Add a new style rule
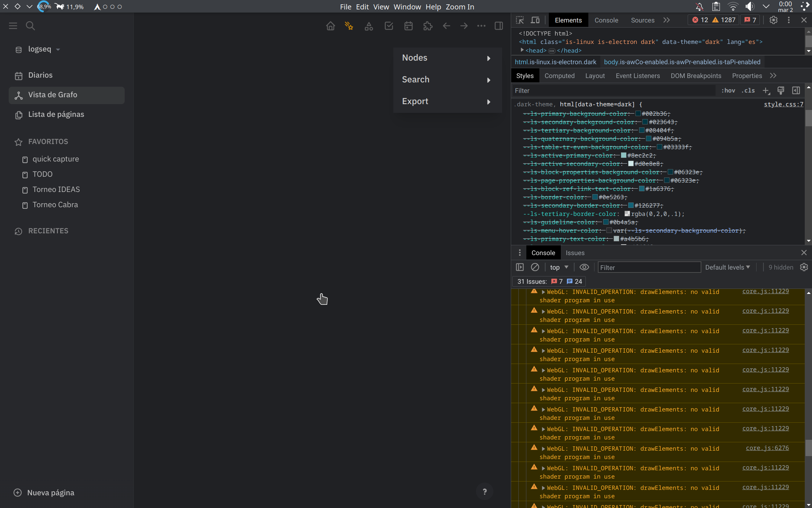The image size is (812, 508). (766, 91)
